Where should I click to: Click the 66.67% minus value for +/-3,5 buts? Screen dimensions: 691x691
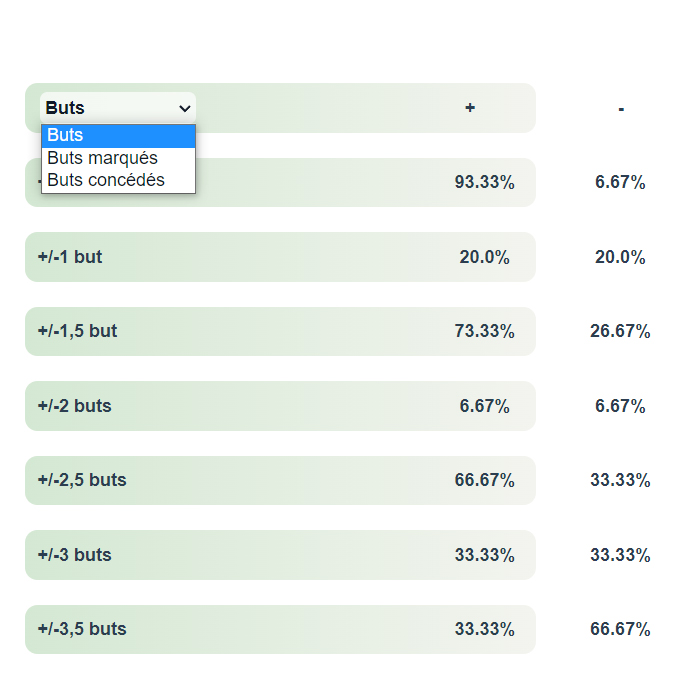620,629
